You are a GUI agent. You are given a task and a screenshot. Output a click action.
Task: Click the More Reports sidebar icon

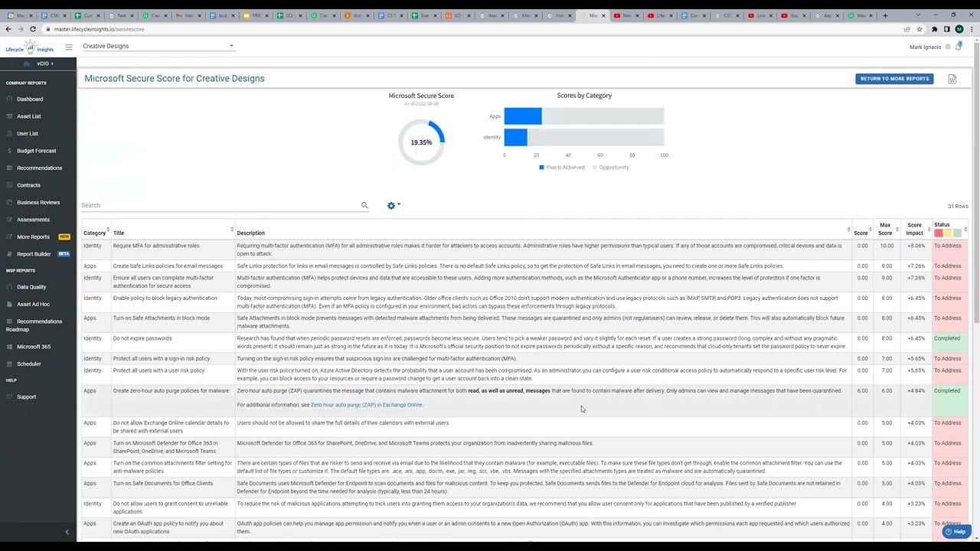click(9, 236)
